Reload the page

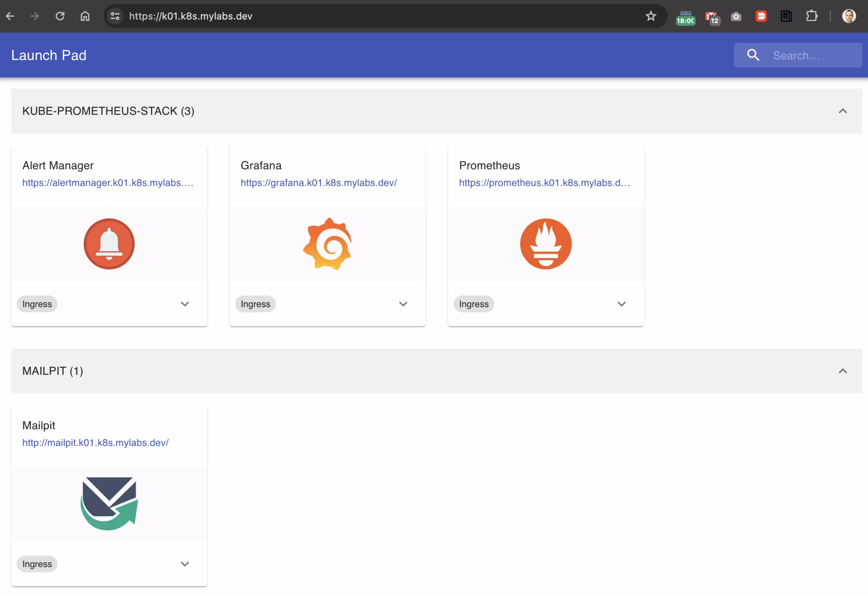pyautogui.click(x=60, y=16)
